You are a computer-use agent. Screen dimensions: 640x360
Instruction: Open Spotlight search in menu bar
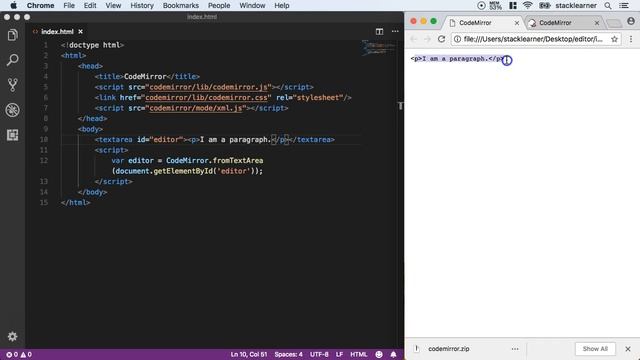(608, 6)
